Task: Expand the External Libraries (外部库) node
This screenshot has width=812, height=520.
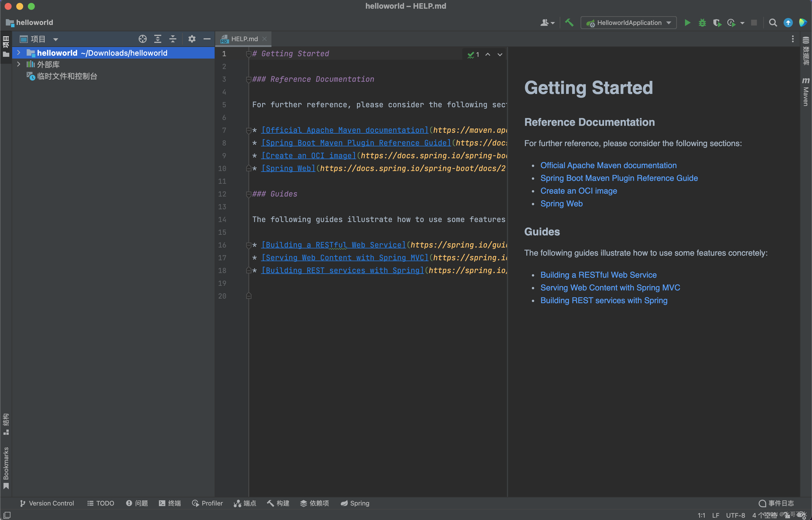Action: click(x=19, y=64)
